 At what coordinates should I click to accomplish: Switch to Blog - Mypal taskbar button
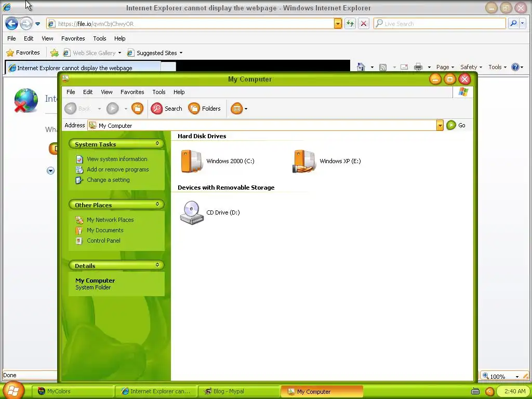click(x=239, y=391)
